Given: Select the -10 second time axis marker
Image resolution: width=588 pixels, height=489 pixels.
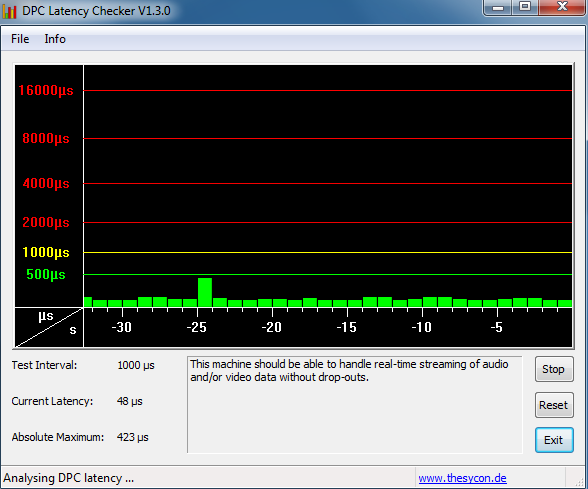Looking at the screenshot, I should 422,327.
